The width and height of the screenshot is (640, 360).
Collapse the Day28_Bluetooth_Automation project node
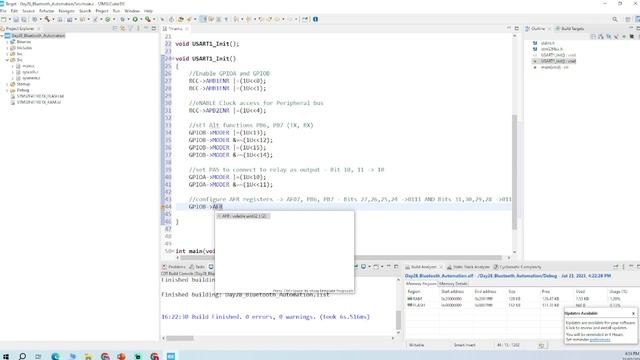click(x=2, y=36)
